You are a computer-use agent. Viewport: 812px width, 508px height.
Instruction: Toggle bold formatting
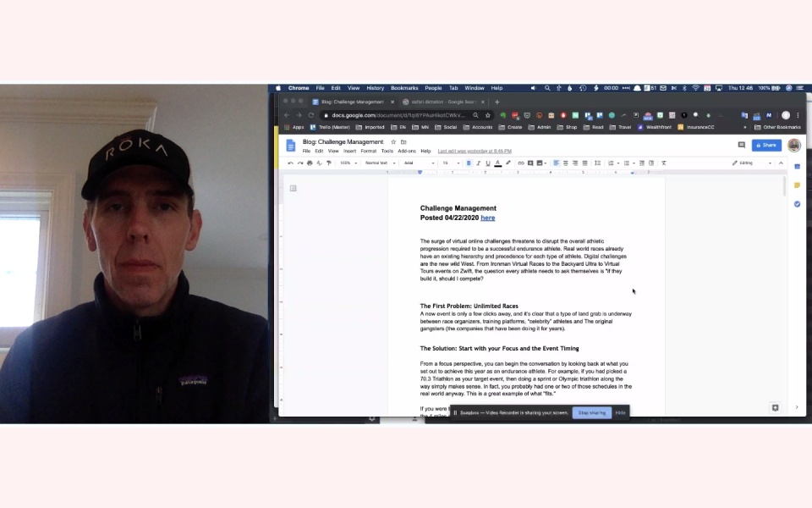pyautogui.click(x=469, y=163)
